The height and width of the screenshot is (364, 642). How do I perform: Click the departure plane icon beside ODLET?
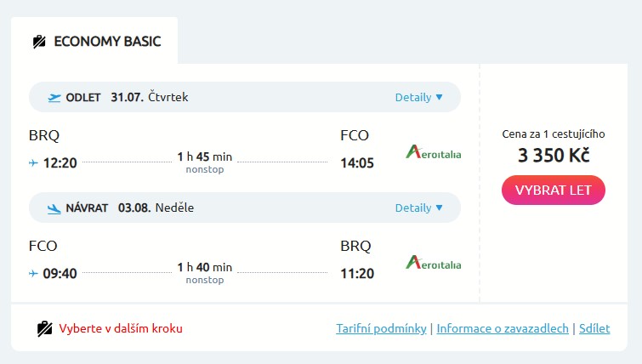pyautogui.click(x=55, y=98)
